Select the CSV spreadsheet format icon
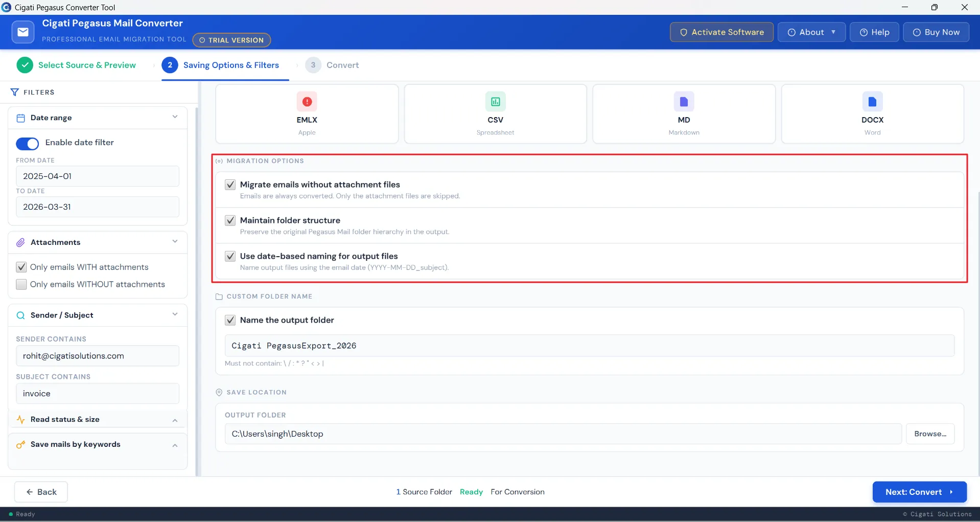The image size is (980, 522). [495, 102]
